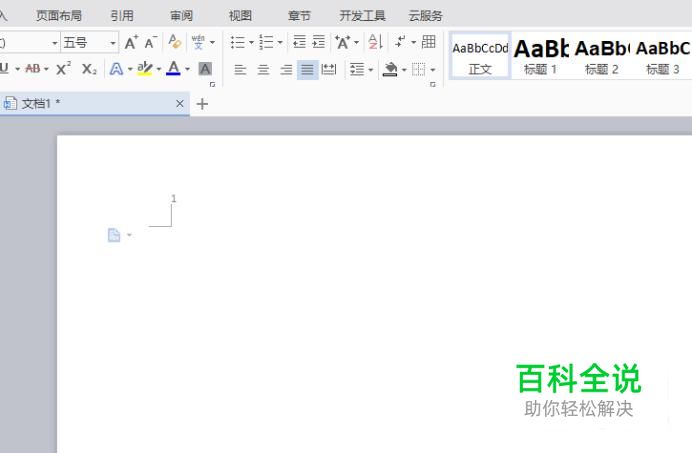The width and height of the screenshot is (692, 453).
Task: Apply the 标题 1 heading style
Action: coord(541,56)
